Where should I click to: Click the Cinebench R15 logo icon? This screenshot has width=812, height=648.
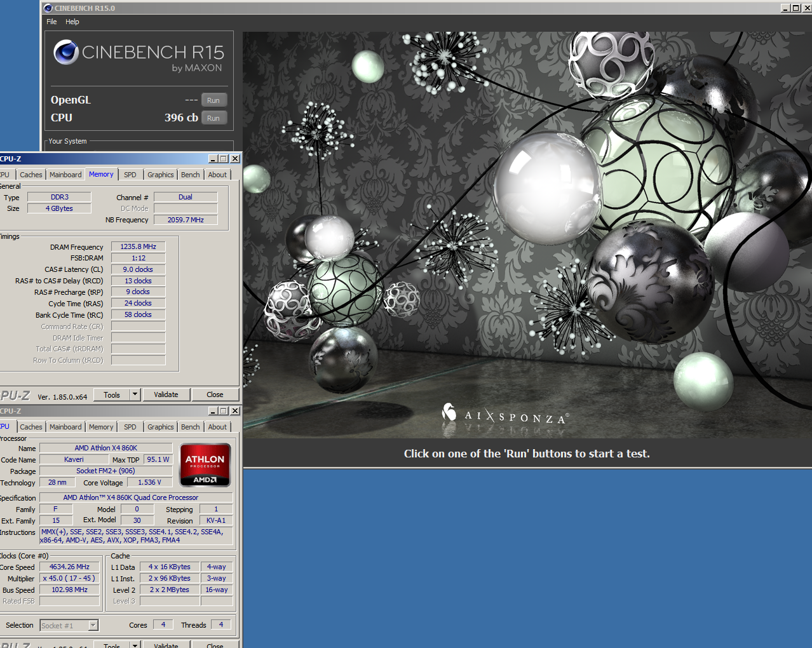point(66,52)
